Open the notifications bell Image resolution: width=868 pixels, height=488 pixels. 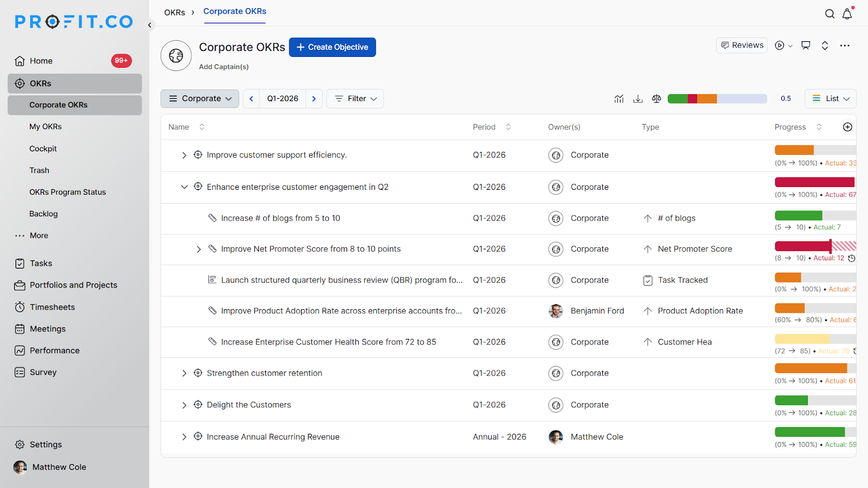847,14
